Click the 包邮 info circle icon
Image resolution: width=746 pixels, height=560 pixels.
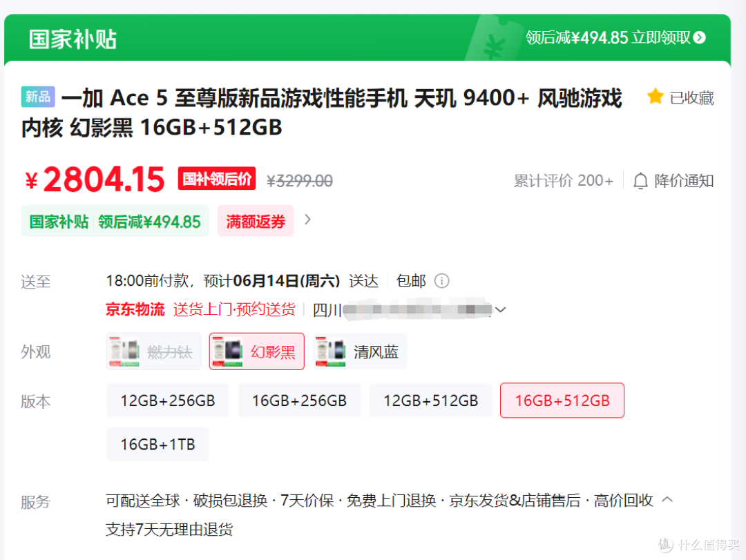tap(441, 281)
